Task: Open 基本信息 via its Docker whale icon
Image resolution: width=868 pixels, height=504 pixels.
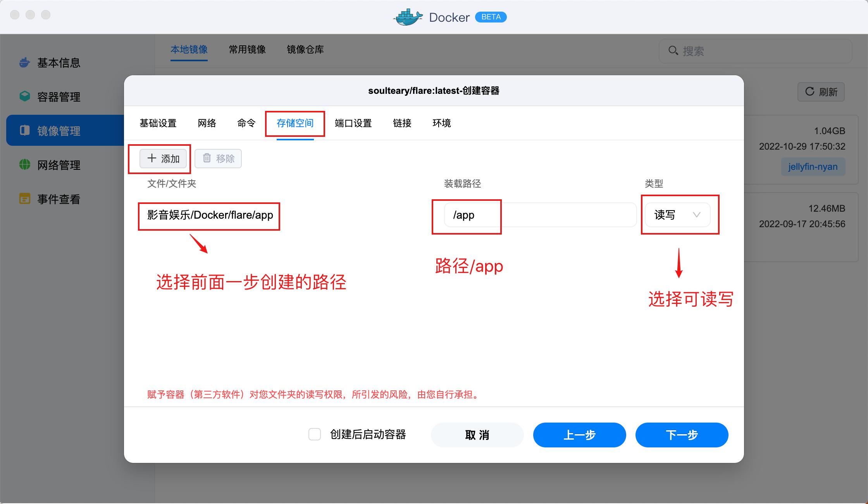Action: tap(24, 62)
